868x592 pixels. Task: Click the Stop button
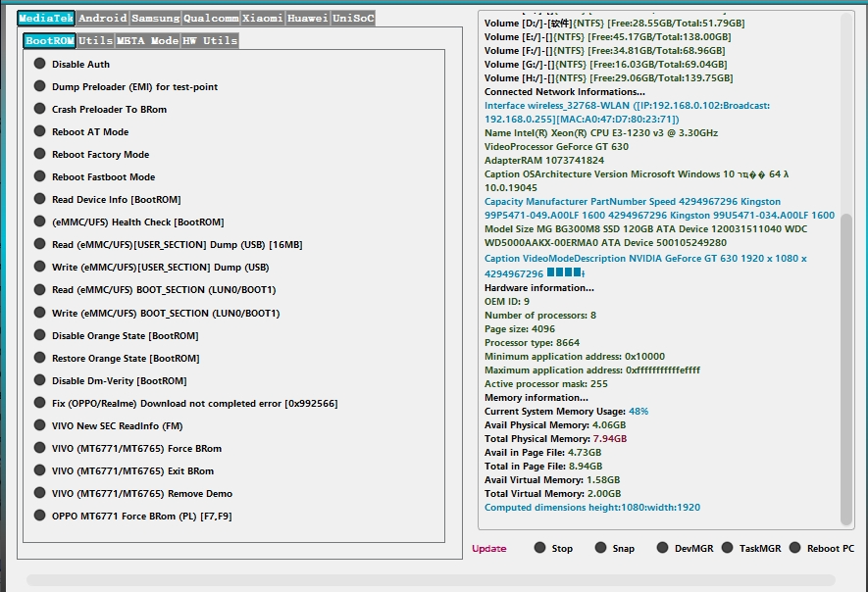click(553, 548)
